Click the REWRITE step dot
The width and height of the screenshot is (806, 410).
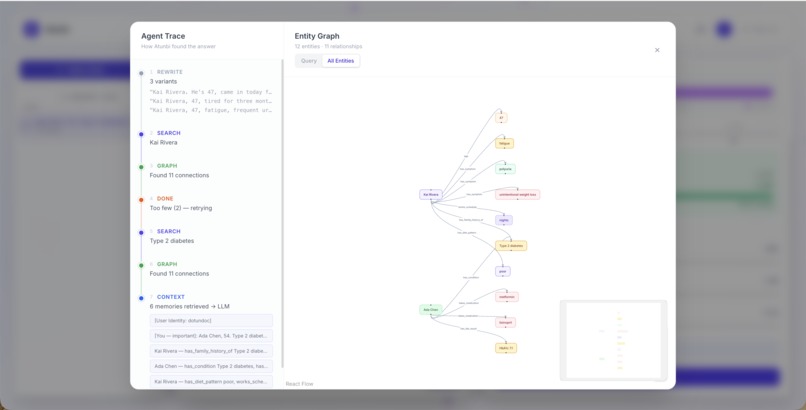click(141, 73)
